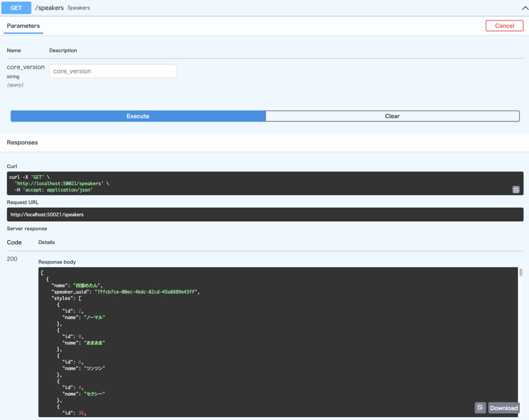Execute the /speakers request
Viewport: 529px width, 420px height.
(138, 116)
